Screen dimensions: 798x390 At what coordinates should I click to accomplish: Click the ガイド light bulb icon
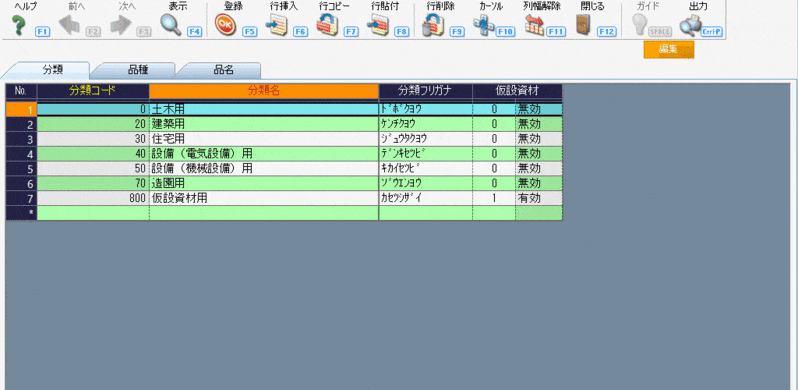click(x=639, y=25)
